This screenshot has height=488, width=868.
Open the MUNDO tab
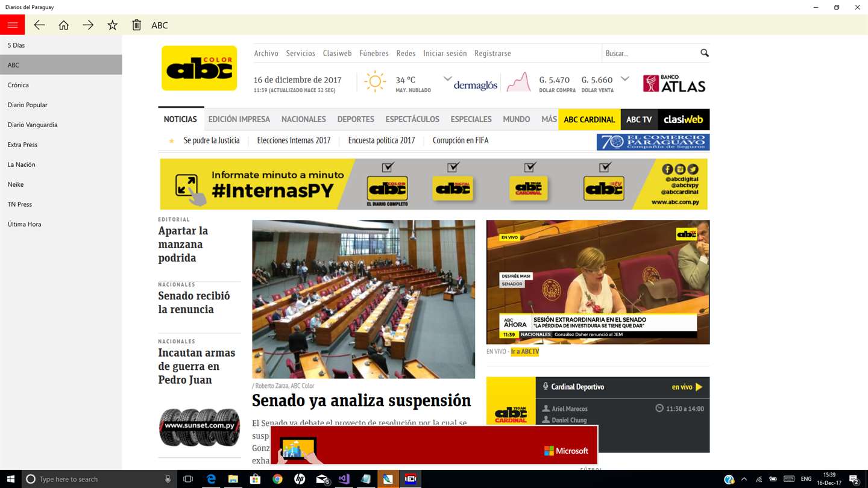(517, 119)
